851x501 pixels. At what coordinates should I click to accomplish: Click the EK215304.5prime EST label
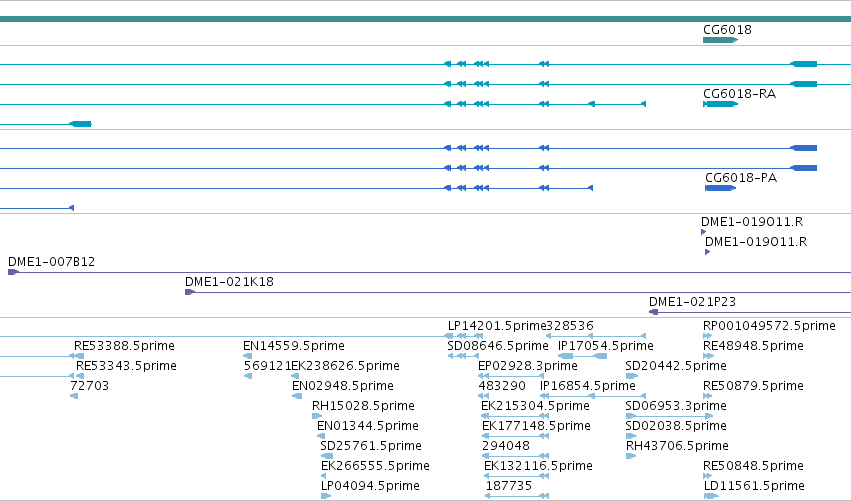[535, 406]
